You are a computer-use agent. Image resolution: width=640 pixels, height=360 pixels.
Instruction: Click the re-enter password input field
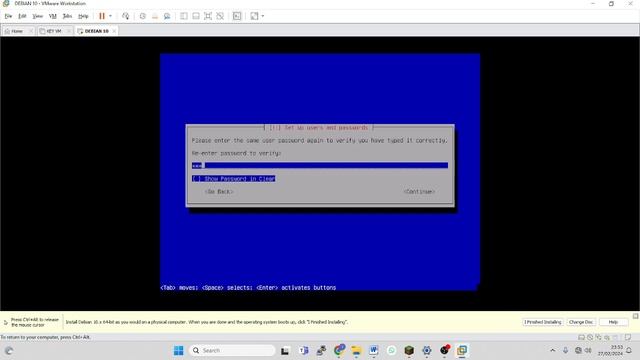[320, 165]
